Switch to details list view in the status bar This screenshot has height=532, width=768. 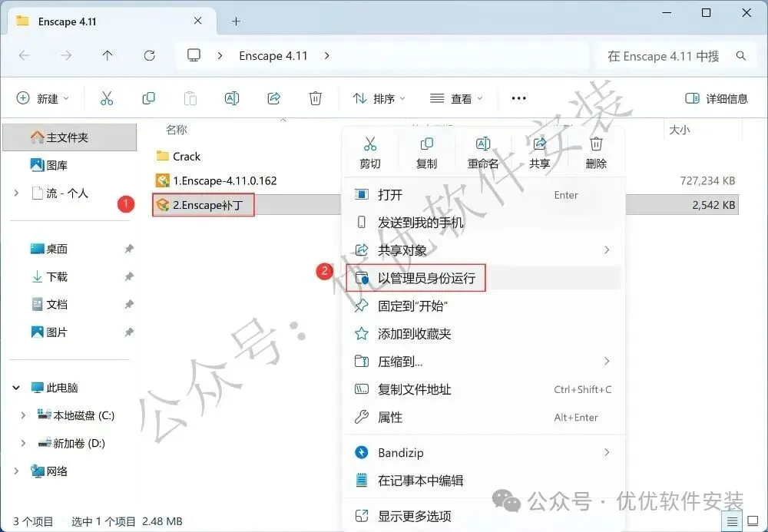[x=732, y=522]
